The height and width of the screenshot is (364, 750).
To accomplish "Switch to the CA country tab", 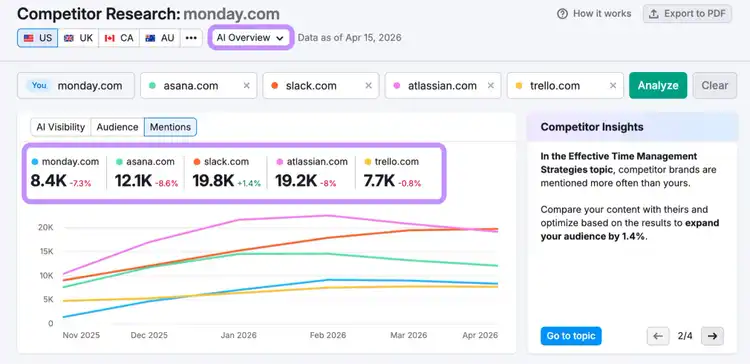I will 119,38.
